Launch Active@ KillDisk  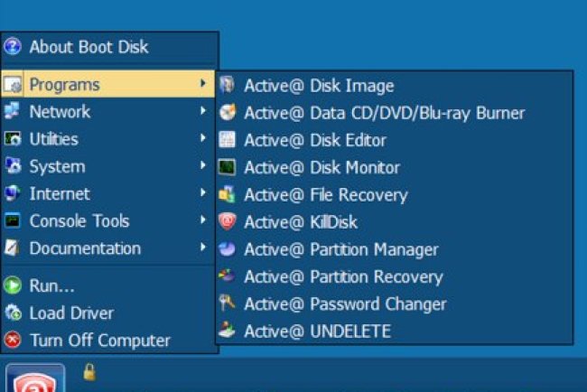point(395,222)
